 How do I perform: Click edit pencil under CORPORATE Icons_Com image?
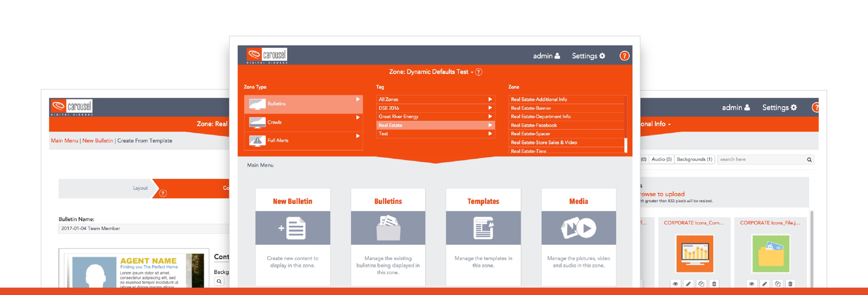[688, 284]
